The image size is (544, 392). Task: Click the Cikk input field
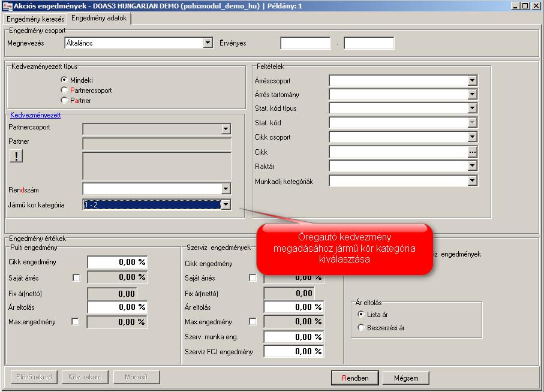pos(399,152)
